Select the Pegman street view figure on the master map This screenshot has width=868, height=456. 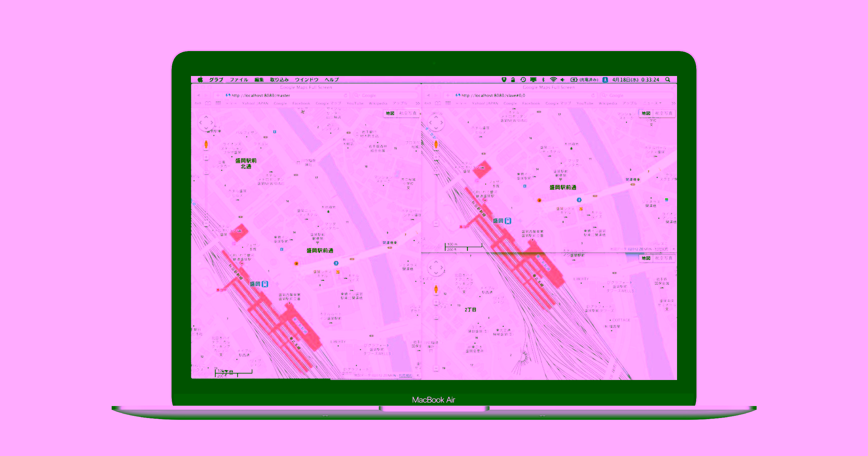point(206,144)
